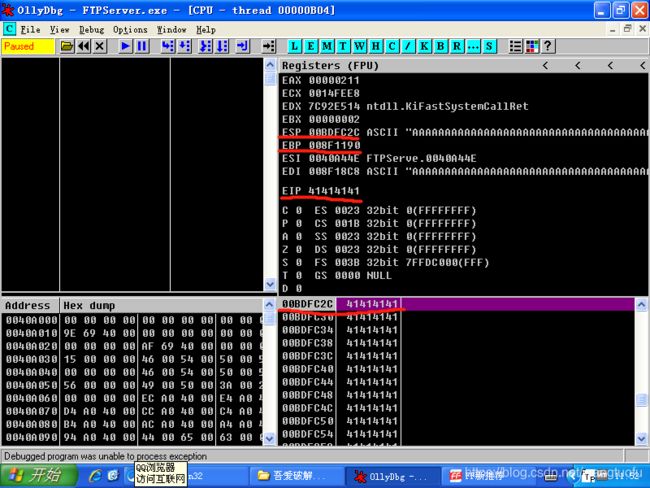Screen dimensions: 650x488
Task: Click the Hex dump column header
Action: pos(161,306)
